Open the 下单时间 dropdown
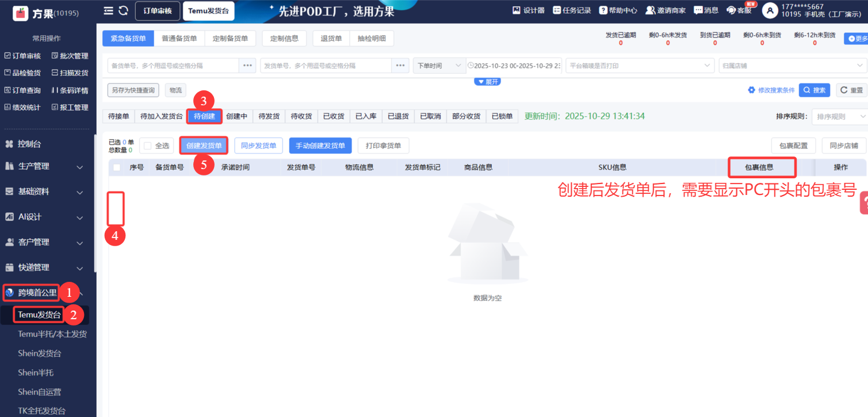 (x=439, y=66)
